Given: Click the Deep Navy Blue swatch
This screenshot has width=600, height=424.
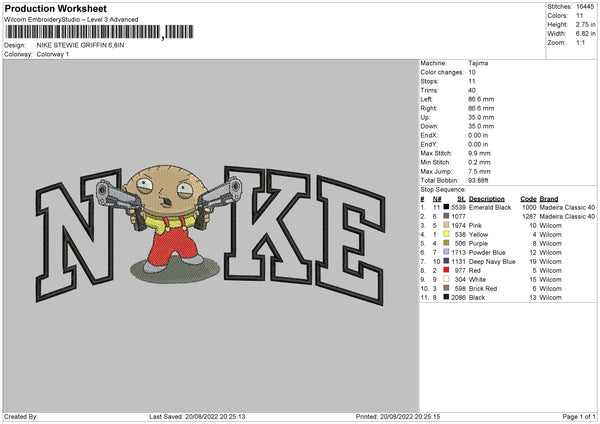Looking at the screenshot, I should (446, 261).
